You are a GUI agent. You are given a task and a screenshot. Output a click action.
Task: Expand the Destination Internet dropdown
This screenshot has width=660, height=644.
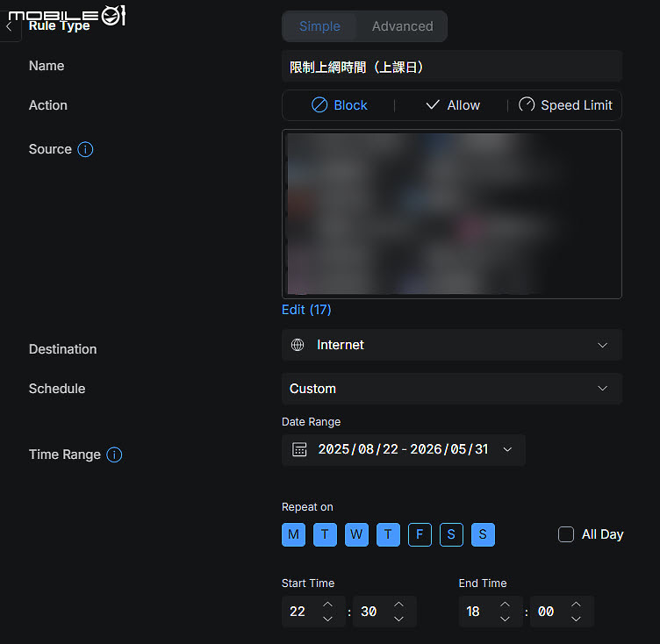[452, 345]
